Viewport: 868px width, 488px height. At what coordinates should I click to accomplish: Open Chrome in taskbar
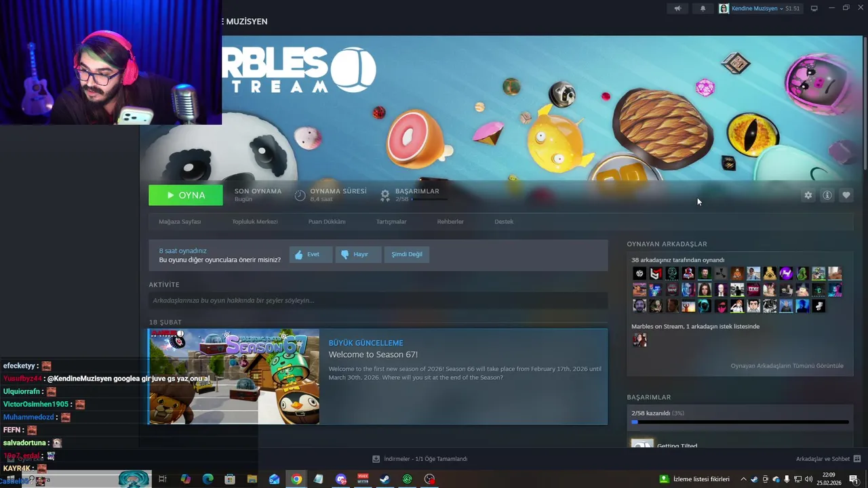[x=296, y=479]
